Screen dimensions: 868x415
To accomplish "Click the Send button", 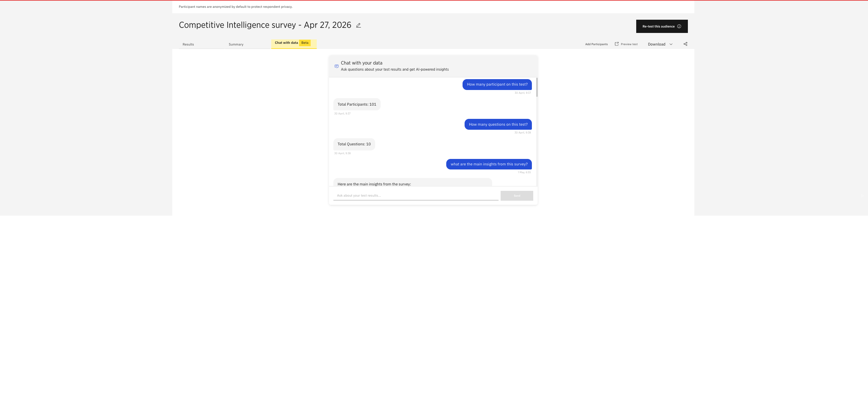I will click(517, 196).
